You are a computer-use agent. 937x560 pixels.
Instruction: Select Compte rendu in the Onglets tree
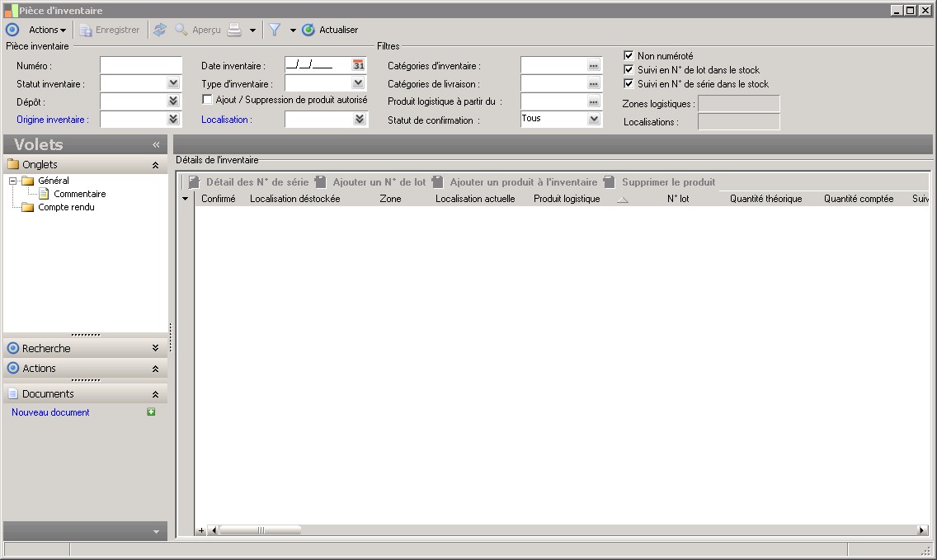click(x=66, y=207)
